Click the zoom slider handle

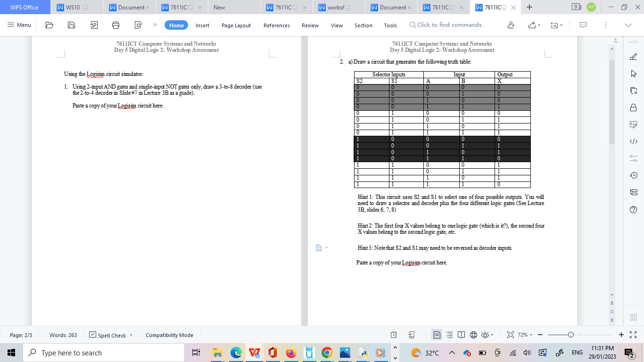(570, 335)
